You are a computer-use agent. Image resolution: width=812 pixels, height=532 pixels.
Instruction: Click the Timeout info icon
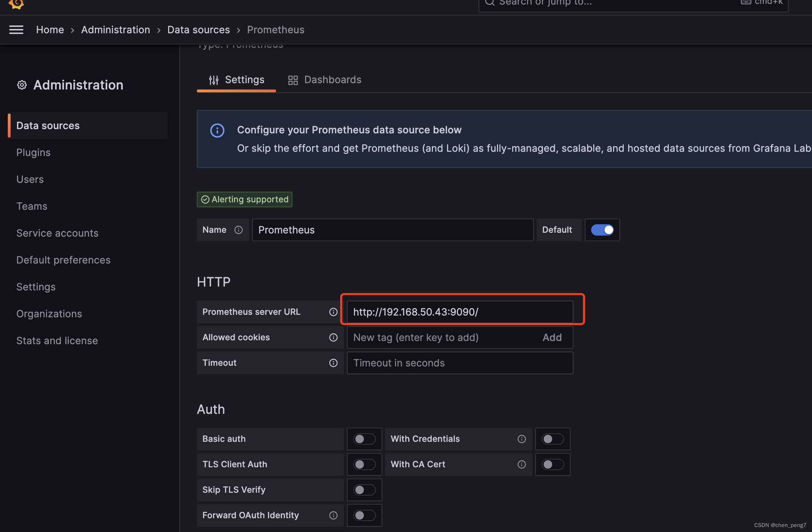tap(333, 363)
